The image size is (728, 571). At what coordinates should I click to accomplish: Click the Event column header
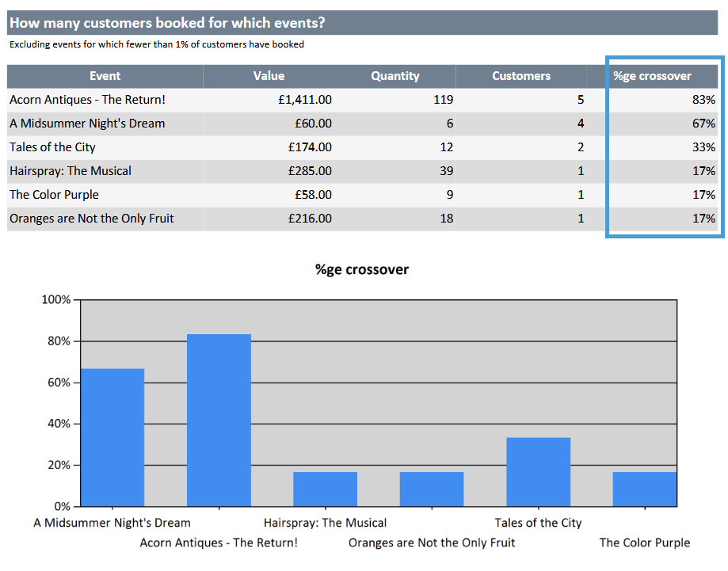click(x=105, y=76)
